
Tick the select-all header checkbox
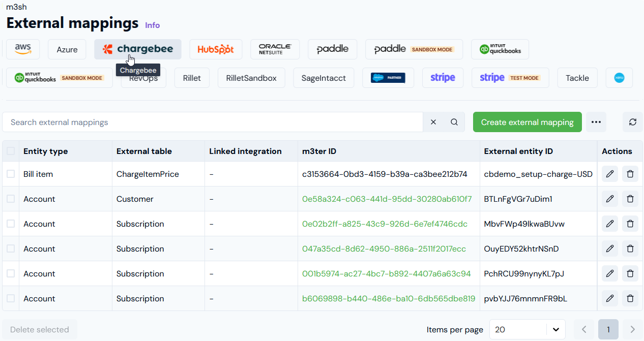[11, 151]
